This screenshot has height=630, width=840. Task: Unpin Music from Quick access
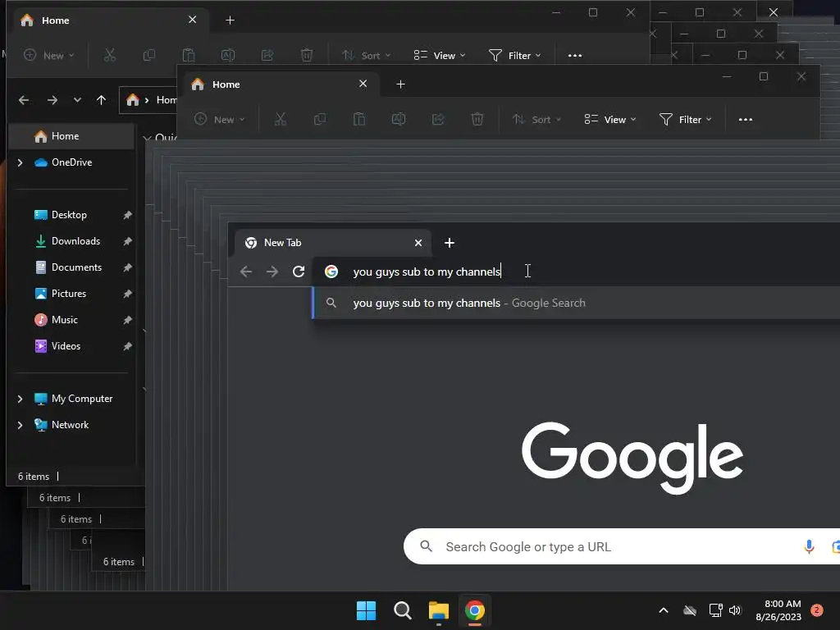(x=127, y=320)
